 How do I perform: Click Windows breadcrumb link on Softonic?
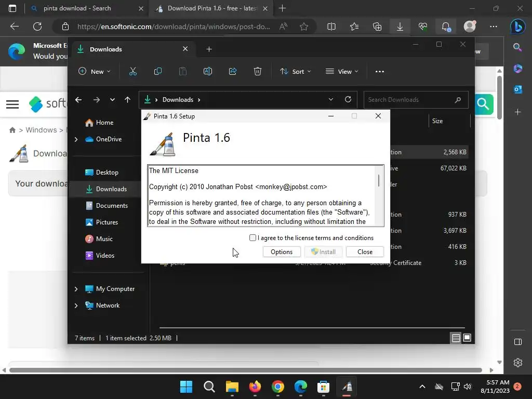point(42,130)
